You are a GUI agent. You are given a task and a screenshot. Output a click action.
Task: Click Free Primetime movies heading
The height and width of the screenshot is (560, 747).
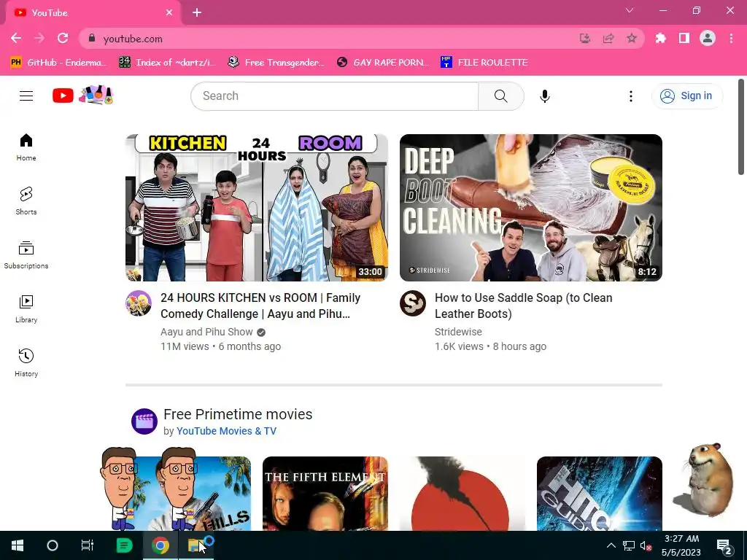238,414
